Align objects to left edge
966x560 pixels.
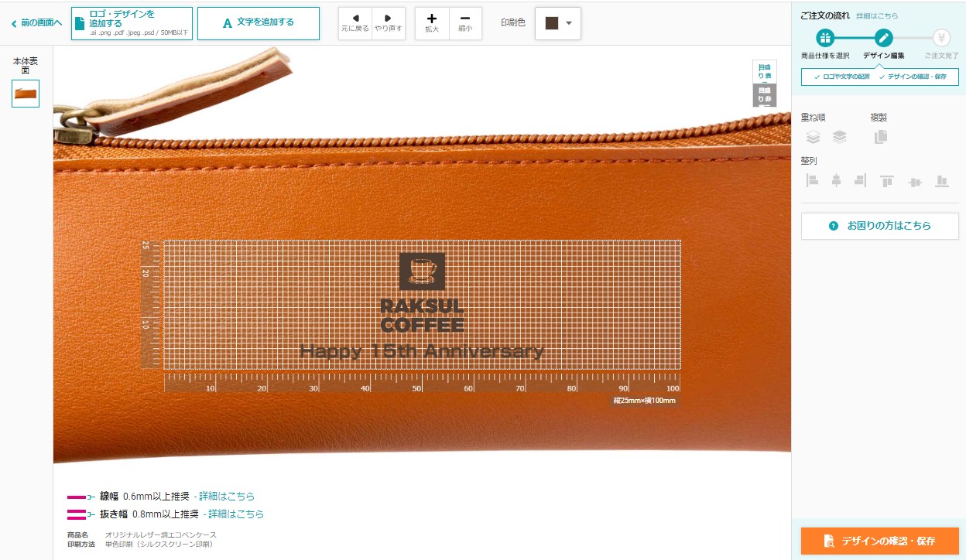tap(812, 180)
